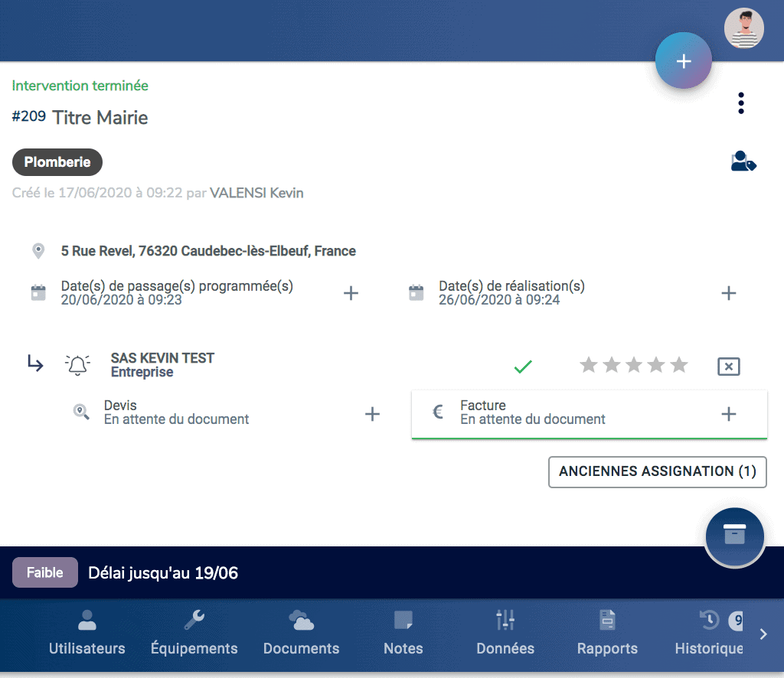Click the Délai jusqu'au 19/06 text
Screen dimensions: 784x678
pyautogui.click(x=163, y=572)
